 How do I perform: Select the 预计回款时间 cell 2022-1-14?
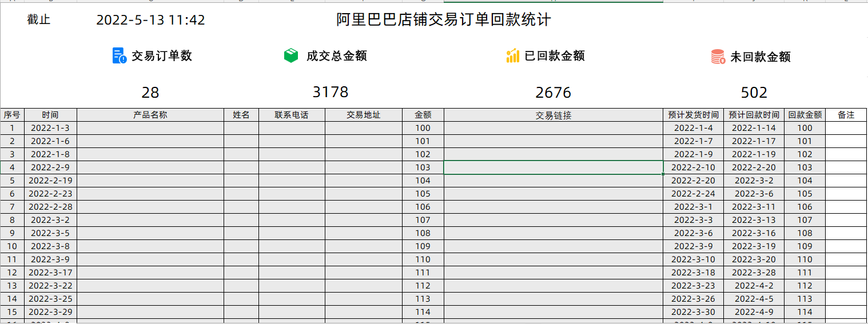754,128
